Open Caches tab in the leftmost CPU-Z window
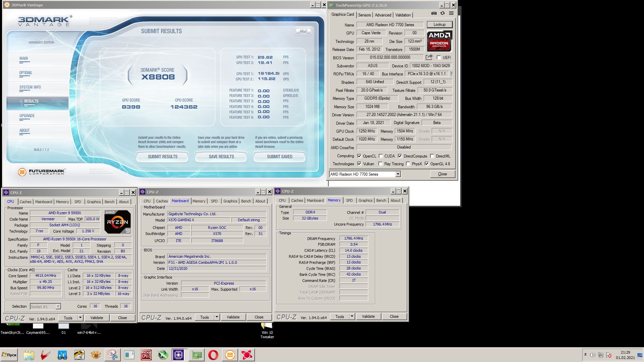The width and height of the screenshot is (644, 362). pyautogui.click(x=25, y=202)
